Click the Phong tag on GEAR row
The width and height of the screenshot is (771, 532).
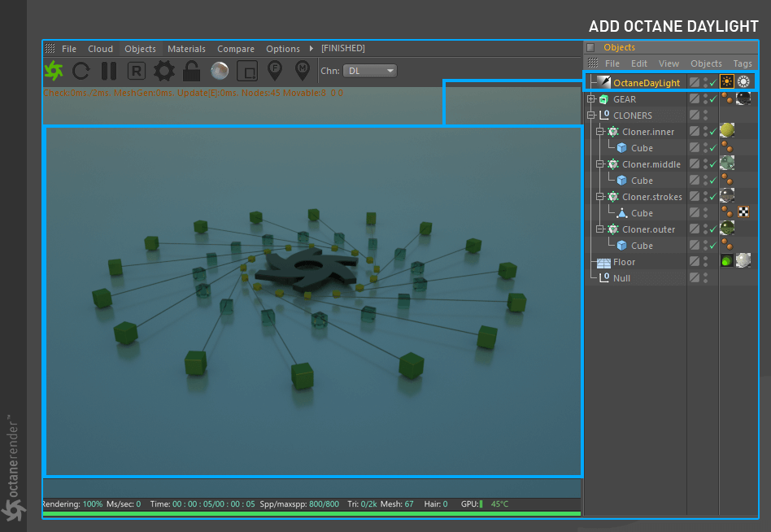coord(727,98)
